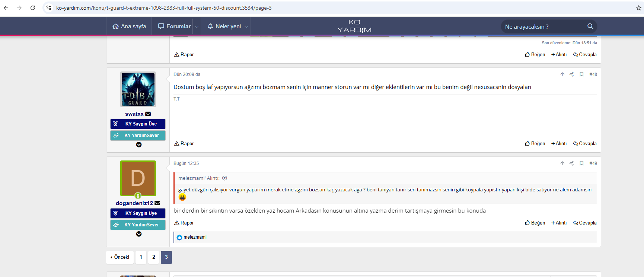Click Rapor under the top post
This screenshot has width=644, height=277.
184,55
